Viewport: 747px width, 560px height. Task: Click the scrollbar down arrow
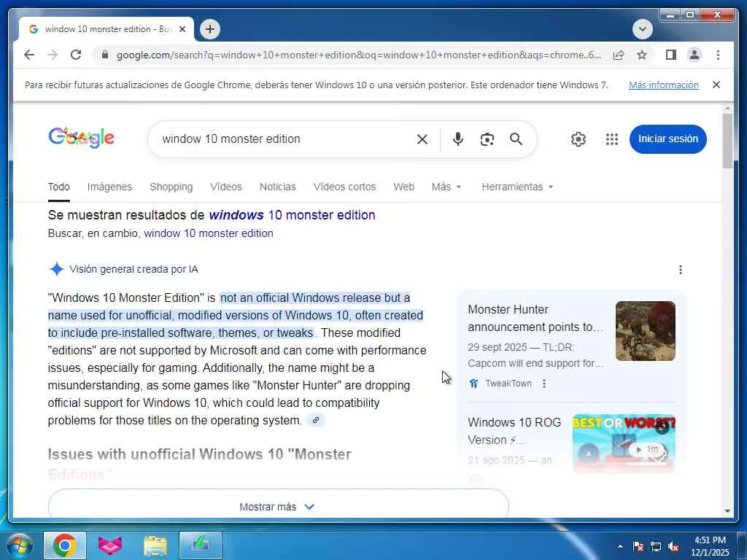pyautogui.click(x=727, y=510)
